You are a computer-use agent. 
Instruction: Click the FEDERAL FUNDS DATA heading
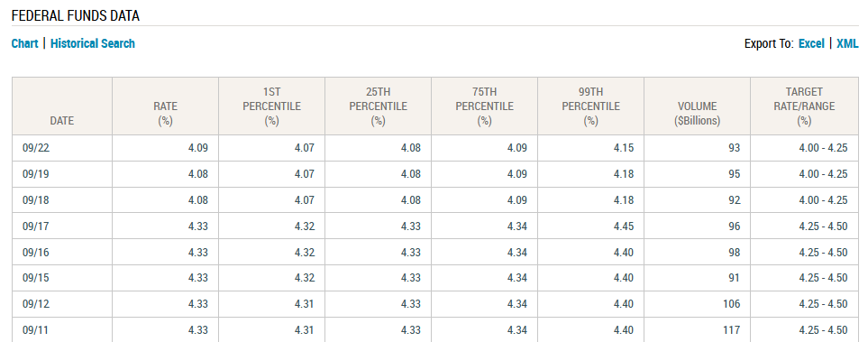point(76,16)
